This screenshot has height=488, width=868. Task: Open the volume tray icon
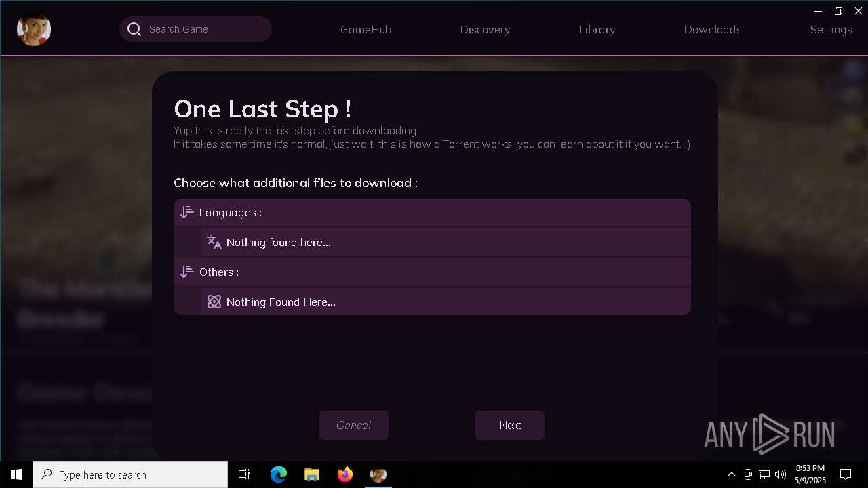click(x=781, y=474)
